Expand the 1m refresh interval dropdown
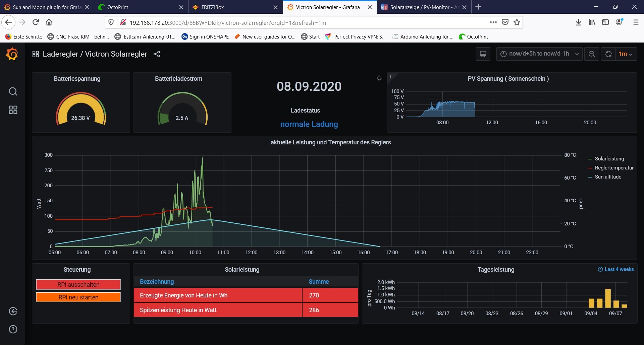Screen dimensions: 644x345 [x=626, y=54]
